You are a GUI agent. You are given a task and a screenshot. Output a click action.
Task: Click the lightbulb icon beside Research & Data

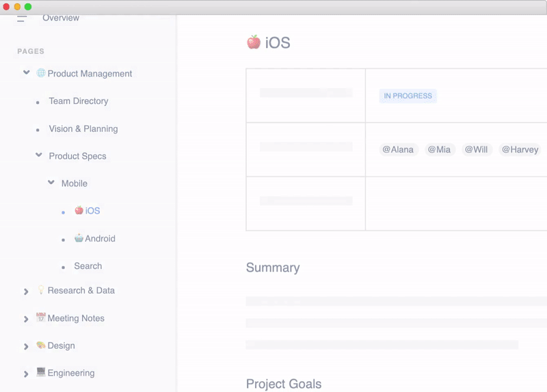click(41, 289)
